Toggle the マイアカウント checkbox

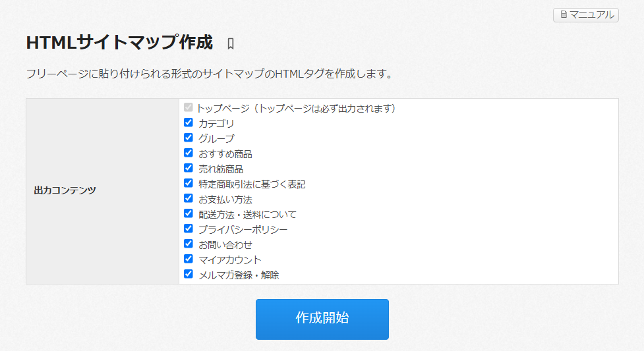pyautogui.click(x=189, y=259)
